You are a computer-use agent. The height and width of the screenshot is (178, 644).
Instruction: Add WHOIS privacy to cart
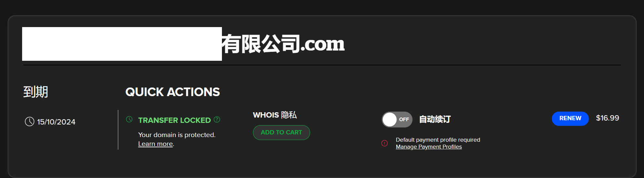click(x=281, y=132)
